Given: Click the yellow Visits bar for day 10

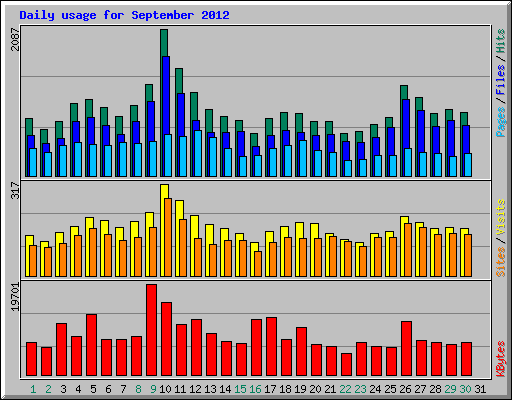Looking at the screenshot, I should (x=164, y=191).
